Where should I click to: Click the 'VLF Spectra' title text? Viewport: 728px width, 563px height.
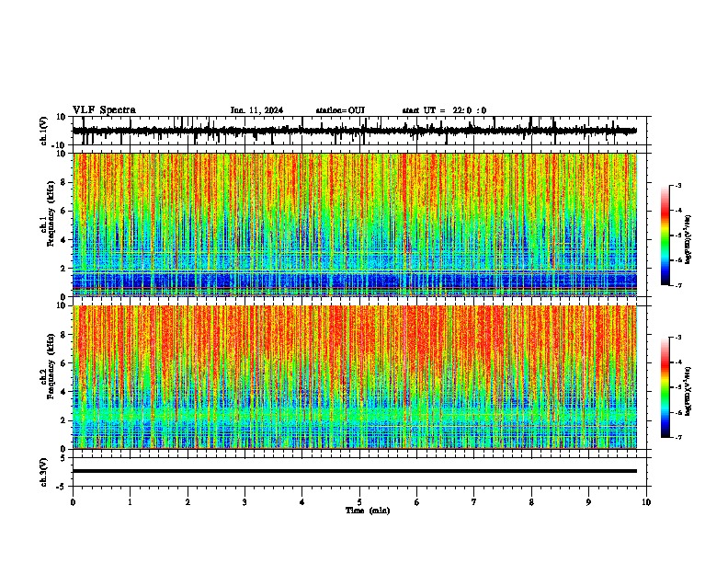click(104, 110)
